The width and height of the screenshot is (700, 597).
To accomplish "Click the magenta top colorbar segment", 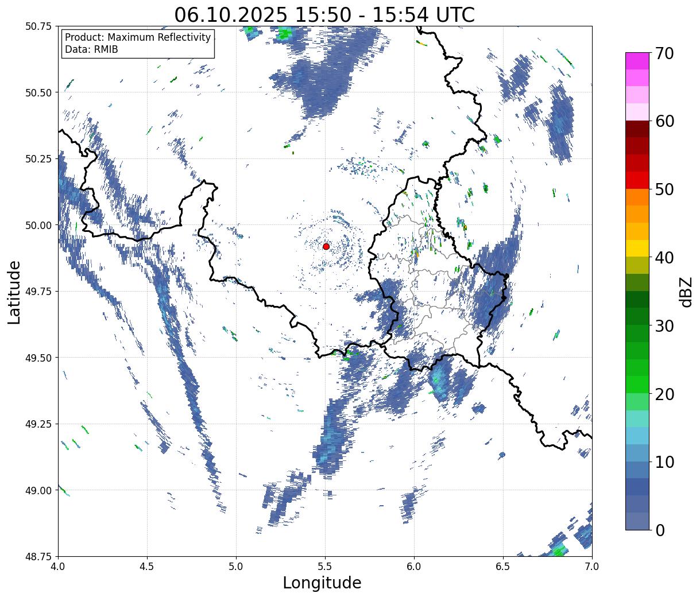I will (637, 61).
